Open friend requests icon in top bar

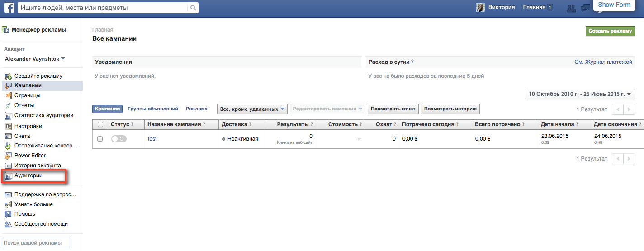tap(571, 8)
